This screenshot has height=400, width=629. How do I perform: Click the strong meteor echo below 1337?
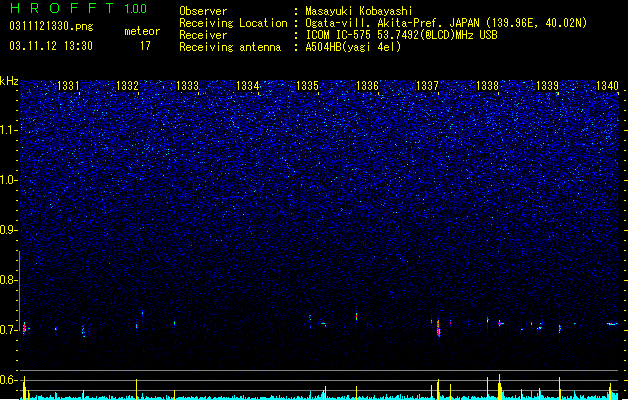coord(438,328)
